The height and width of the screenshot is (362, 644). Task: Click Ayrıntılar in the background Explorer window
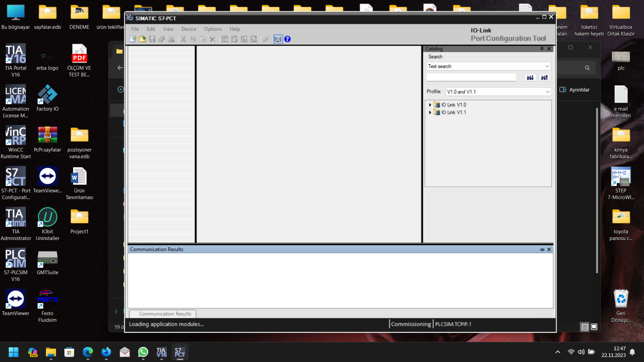tap(575, 90)
